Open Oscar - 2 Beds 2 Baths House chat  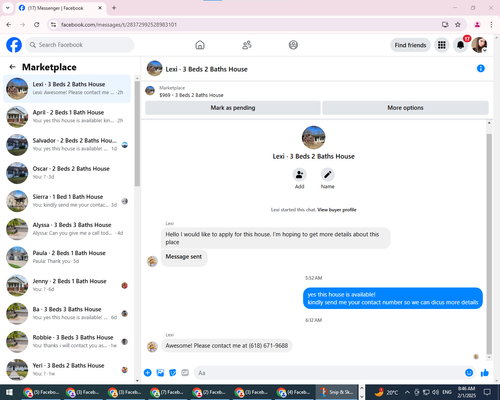(67, 173)
